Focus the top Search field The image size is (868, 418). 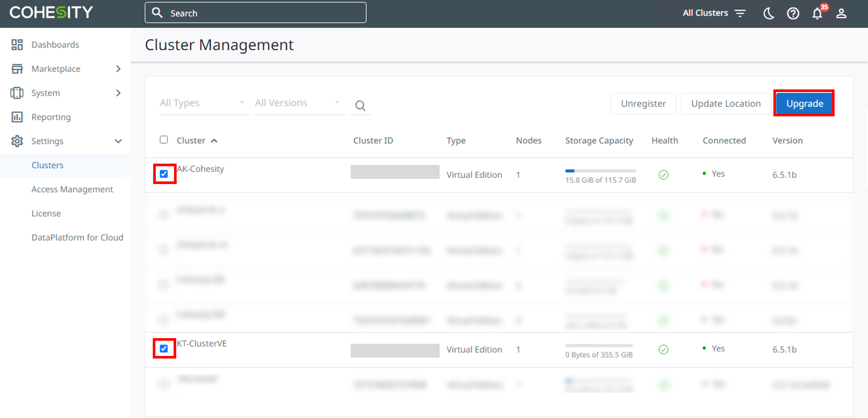coord(255,13)
